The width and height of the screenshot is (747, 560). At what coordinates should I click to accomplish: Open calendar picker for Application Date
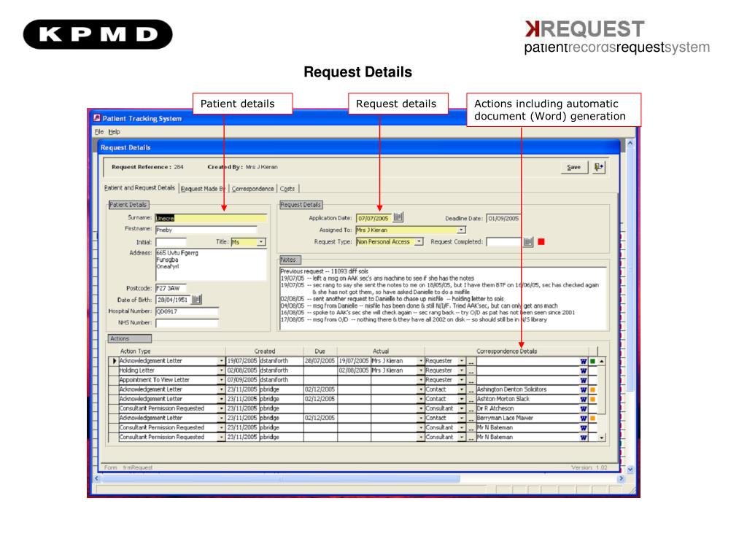point(398,217)
